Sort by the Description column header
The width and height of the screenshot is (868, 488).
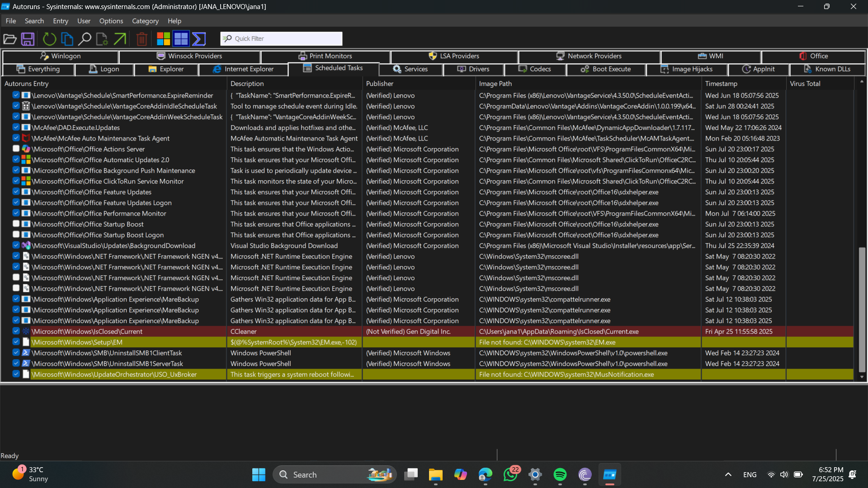pyautogui.click(x=294, y=84)
